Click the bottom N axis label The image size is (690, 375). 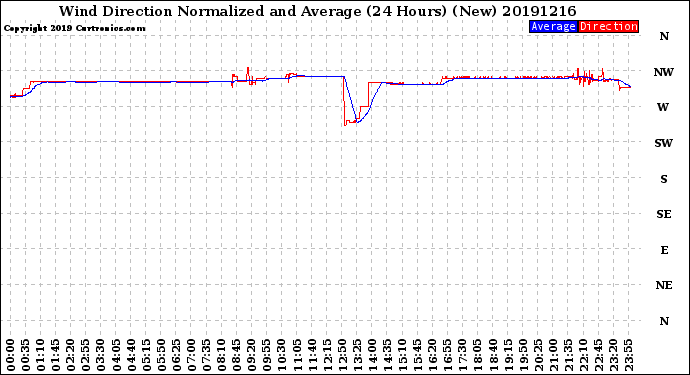(x=664, y=321)
